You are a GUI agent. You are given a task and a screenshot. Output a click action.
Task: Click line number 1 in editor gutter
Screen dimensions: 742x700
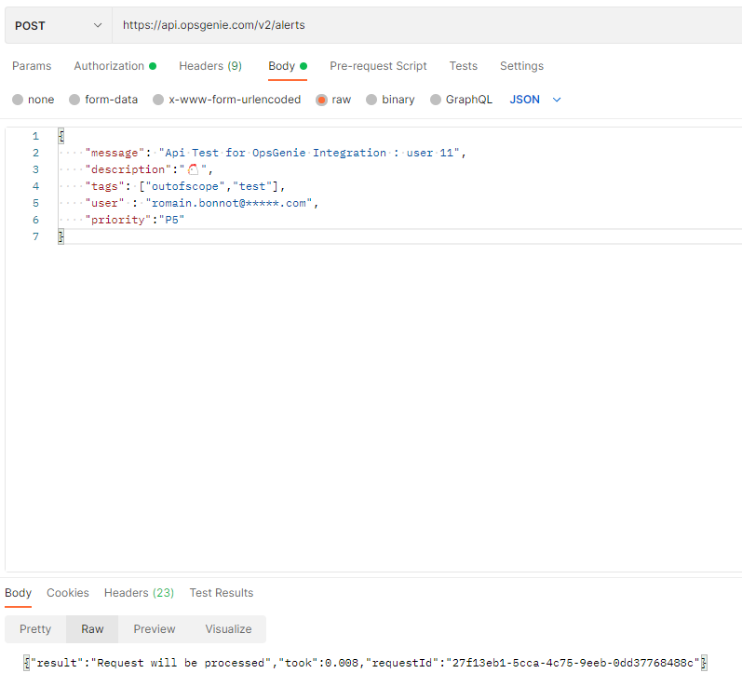pyautogui.click(x=35, y=136)
